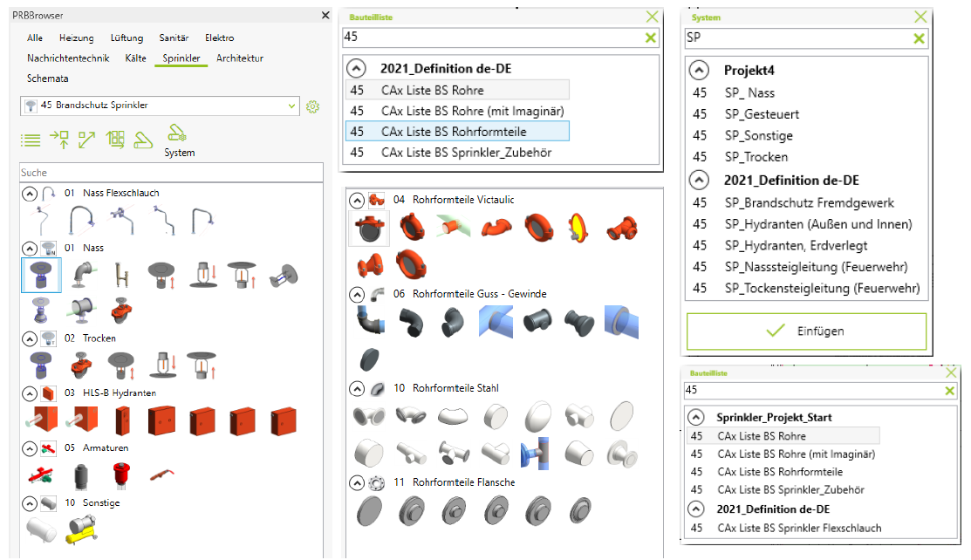The height and width of the screenshot is (560, 971).
Task: Click the list view toolbar icon
Action: coord(31,140)
